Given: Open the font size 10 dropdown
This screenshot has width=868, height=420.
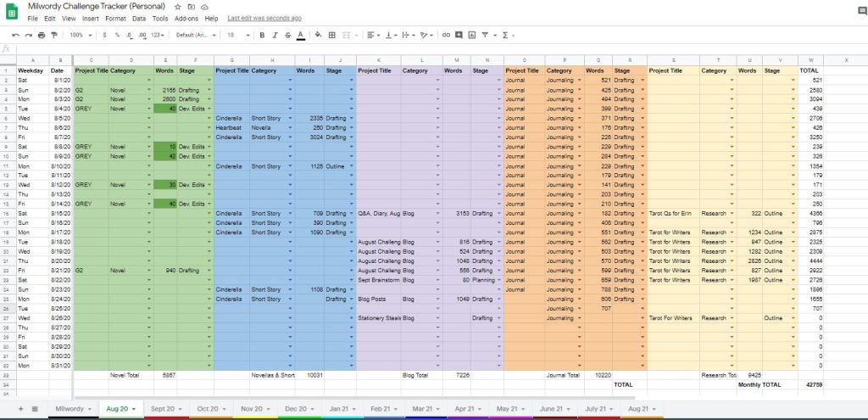Looking at the screenshot, I should 236,35.
